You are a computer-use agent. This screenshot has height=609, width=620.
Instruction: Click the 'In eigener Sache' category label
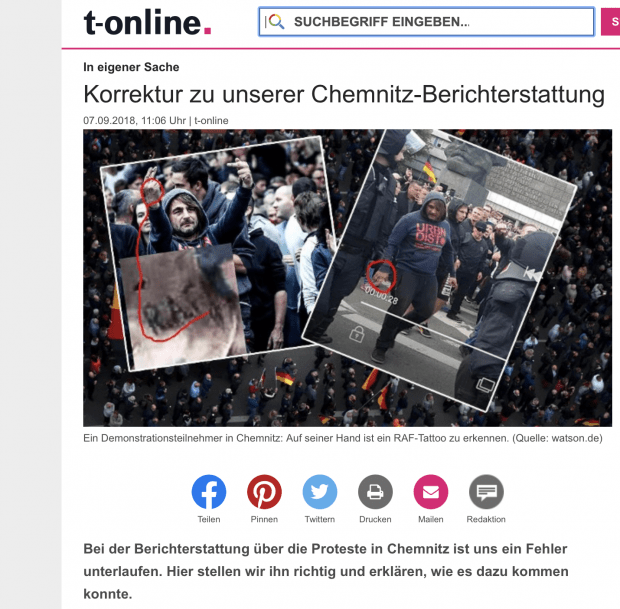point(131,67)
